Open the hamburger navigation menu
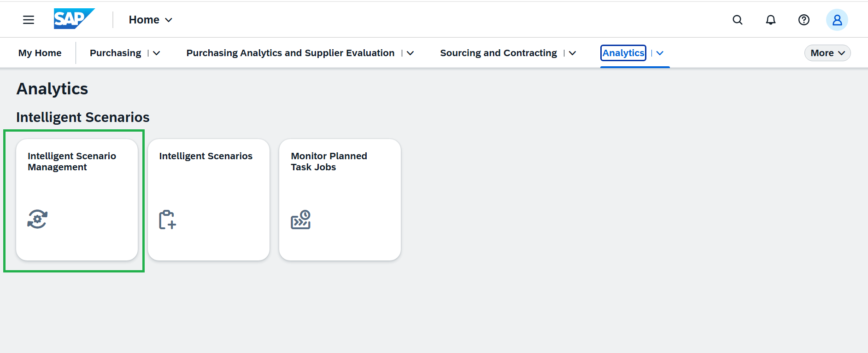Image resolution: width=868 pixels, height=353 pixels. coord(29,20)
